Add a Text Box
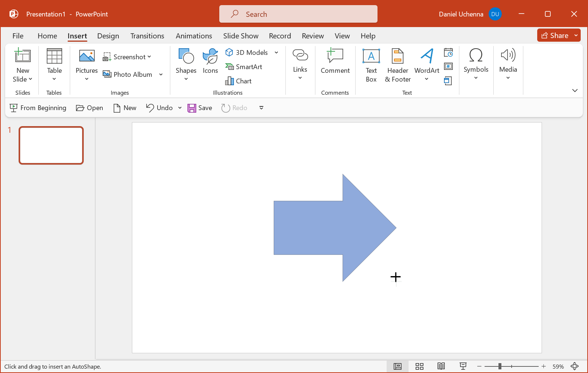This screenshot has height=373, width=588. click(371, 65)
